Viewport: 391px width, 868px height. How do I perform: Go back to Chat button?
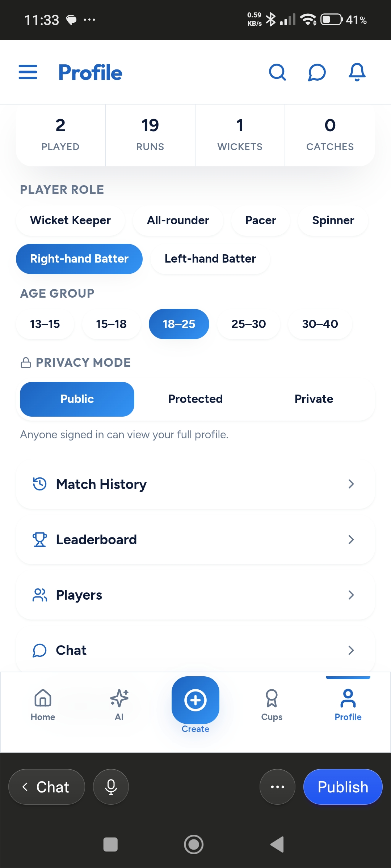(47, 787)
